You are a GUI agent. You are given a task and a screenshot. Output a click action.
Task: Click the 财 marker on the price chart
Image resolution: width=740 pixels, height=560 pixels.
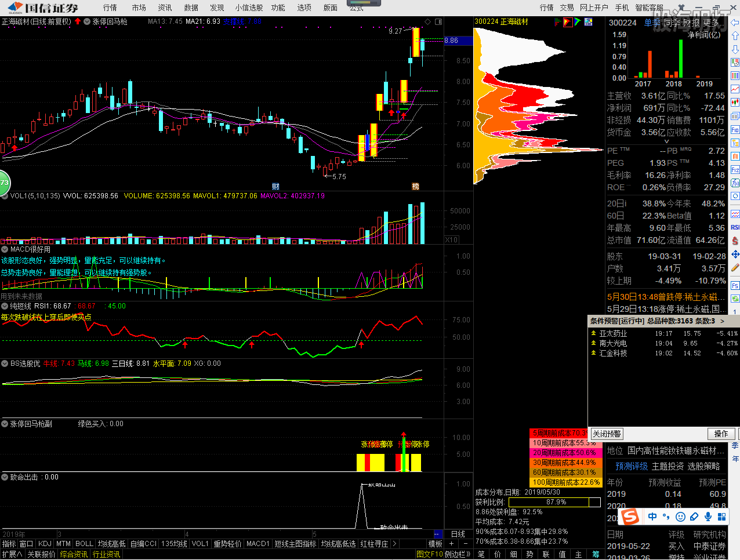275,186
